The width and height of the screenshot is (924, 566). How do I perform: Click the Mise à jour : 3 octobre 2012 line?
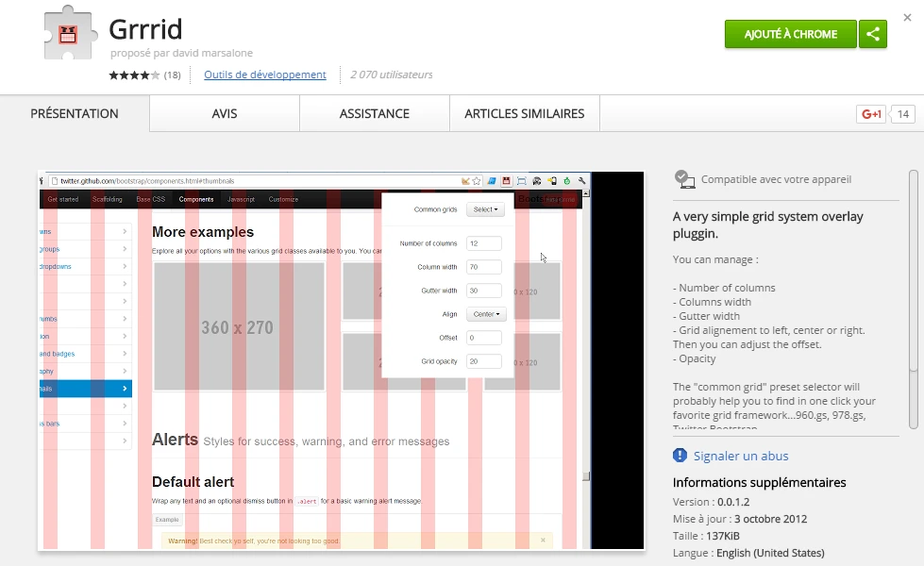pyautogui.click(x=740, y=519)
